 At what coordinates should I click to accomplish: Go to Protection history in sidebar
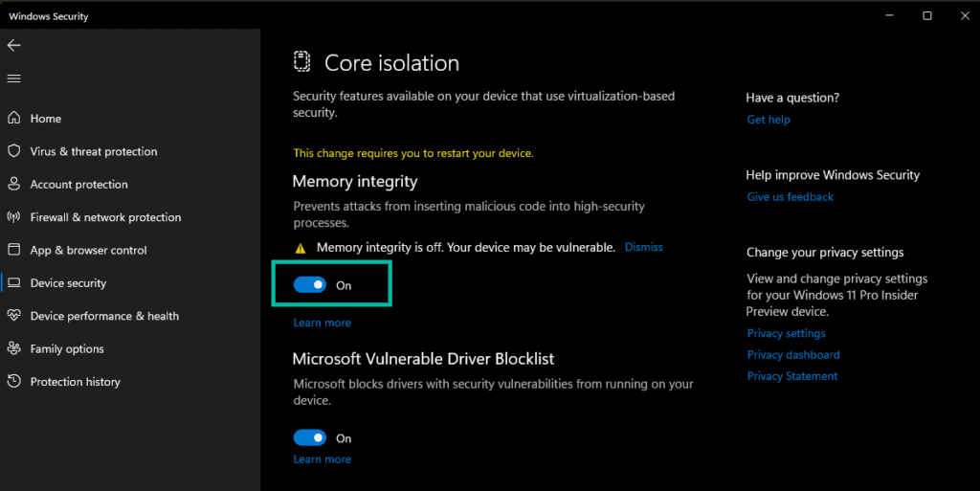coord(75,382)
